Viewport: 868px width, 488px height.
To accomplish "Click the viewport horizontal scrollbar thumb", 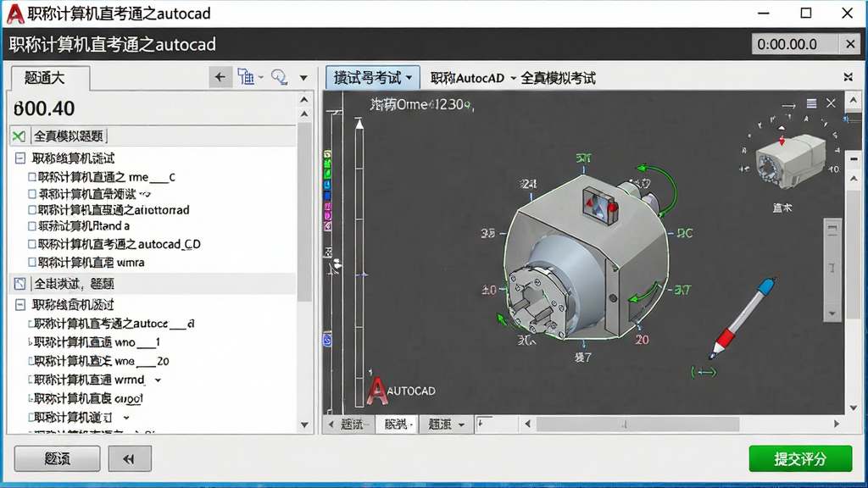I will pos(637,424).
